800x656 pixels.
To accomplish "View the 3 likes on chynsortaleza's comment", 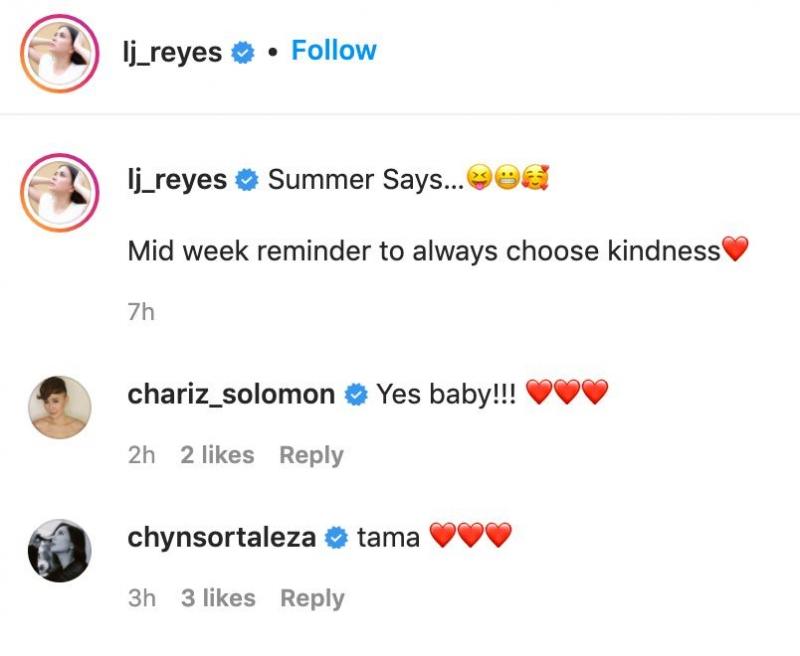I will coord(217,598).
